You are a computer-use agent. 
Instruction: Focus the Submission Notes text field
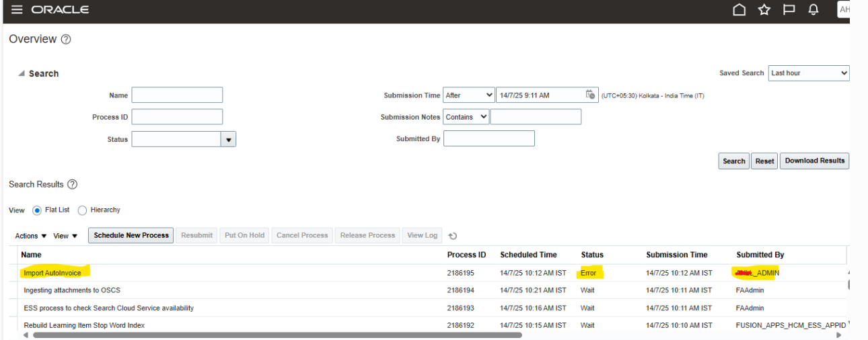click(536, 117)
